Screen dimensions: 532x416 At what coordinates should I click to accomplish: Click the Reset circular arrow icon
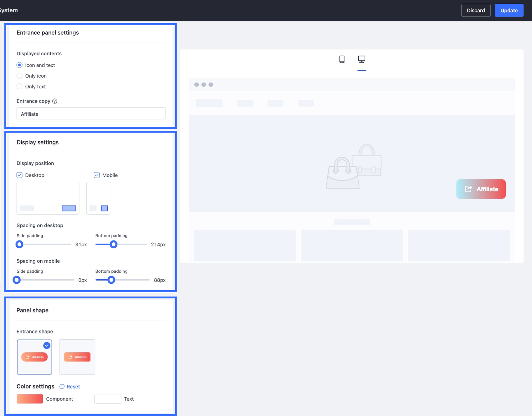[62, 387]
